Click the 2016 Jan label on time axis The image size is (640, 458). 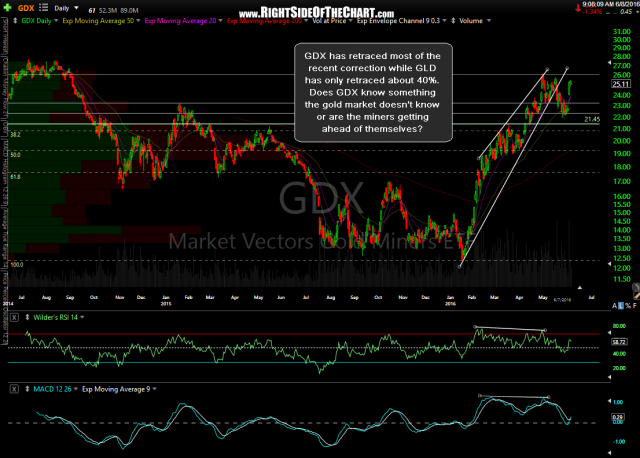pos(450,300)
